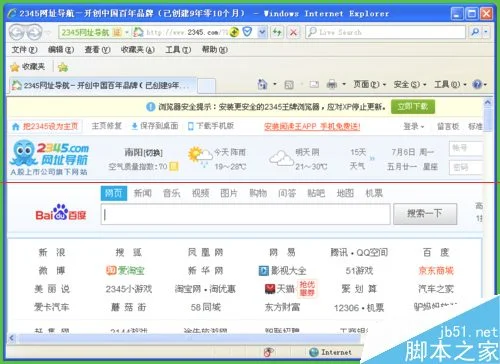Click the 2345.com octopus logo
This screenshot has width=500, height=364.
tap(49, 157)
